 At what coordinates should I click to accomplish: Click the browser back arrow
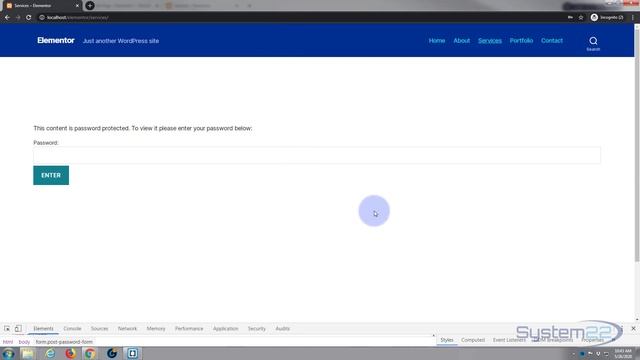click(x=7, y=18)
